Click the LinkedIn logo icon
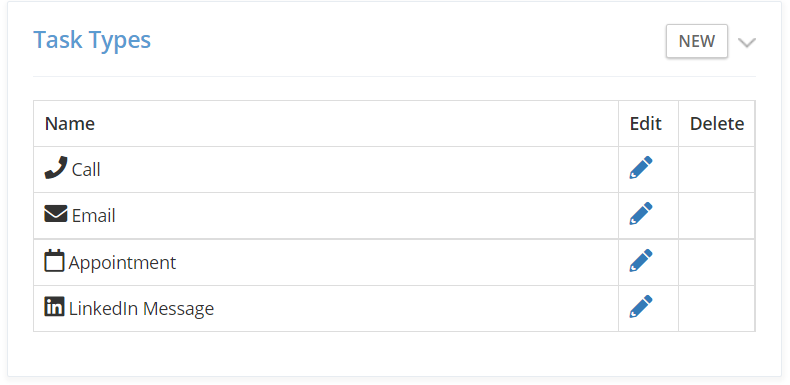The height and width of the screenshot is (385, 790). coord(54,306)
